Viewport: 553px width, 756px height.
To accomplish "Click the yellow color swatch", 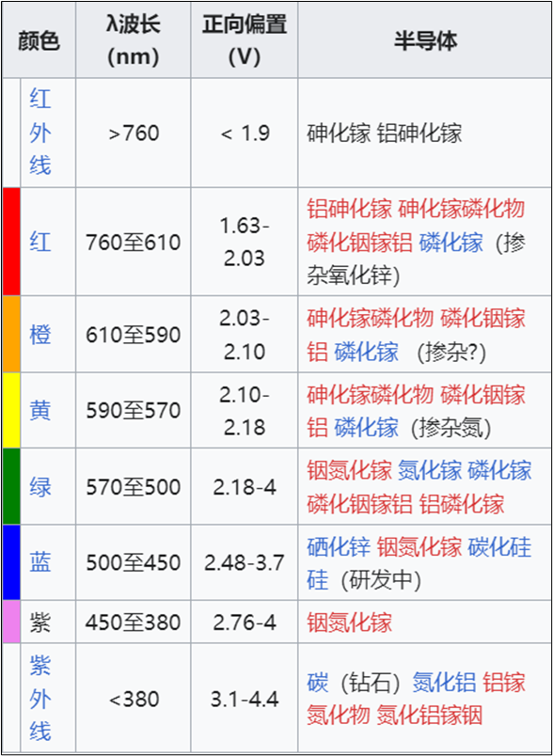I will (x=11, y=410).
